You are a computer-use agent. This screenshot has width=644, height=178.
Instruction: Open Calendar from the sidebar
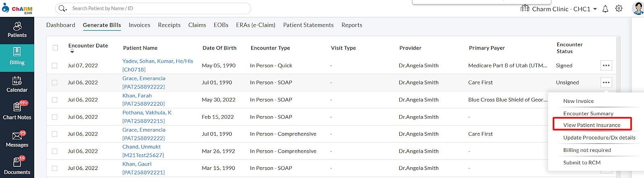pos(17,85)
